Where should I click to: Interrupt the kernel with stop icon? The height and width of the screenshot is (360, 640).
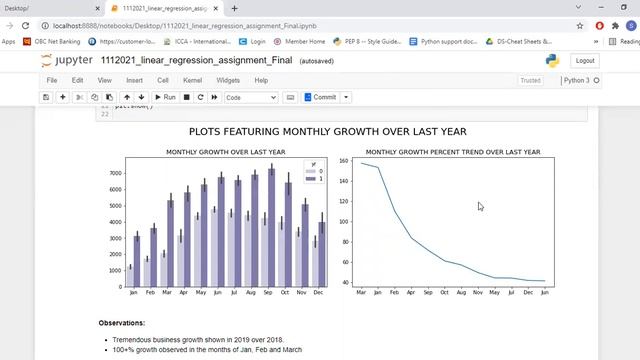pyautogui.click(x=187, y=97)
